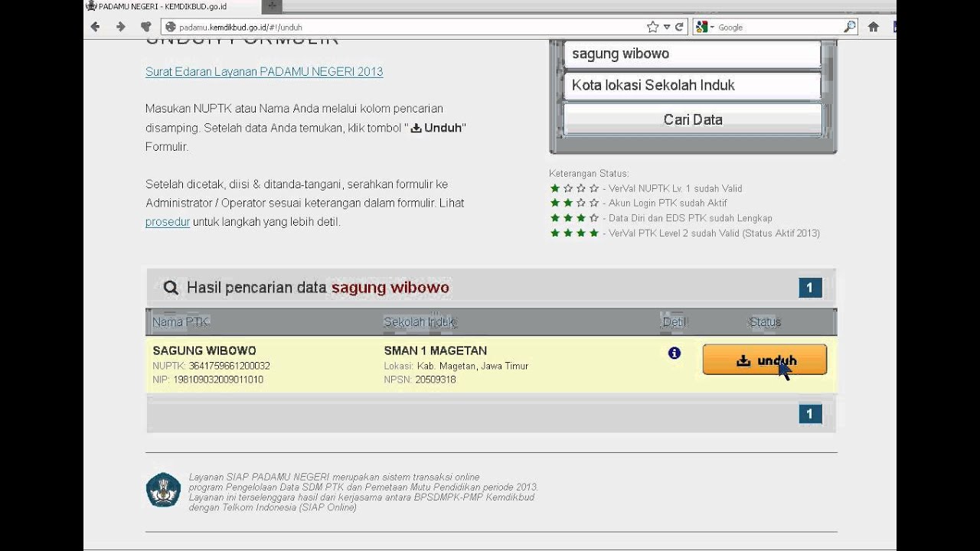Download form with the orange unduh button

coord(764,360)
